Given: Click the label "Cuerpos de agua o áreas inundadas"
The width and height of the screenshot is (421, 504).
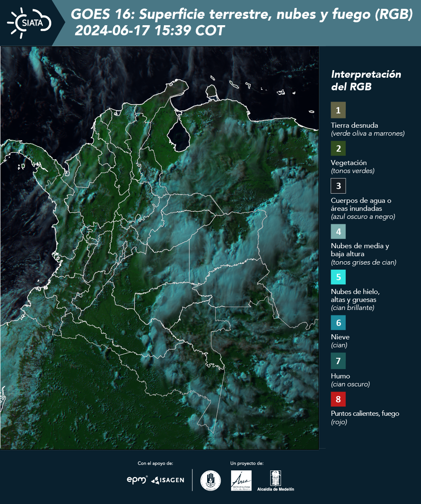Looking at the screenshot, I should [x=361, y=204].
